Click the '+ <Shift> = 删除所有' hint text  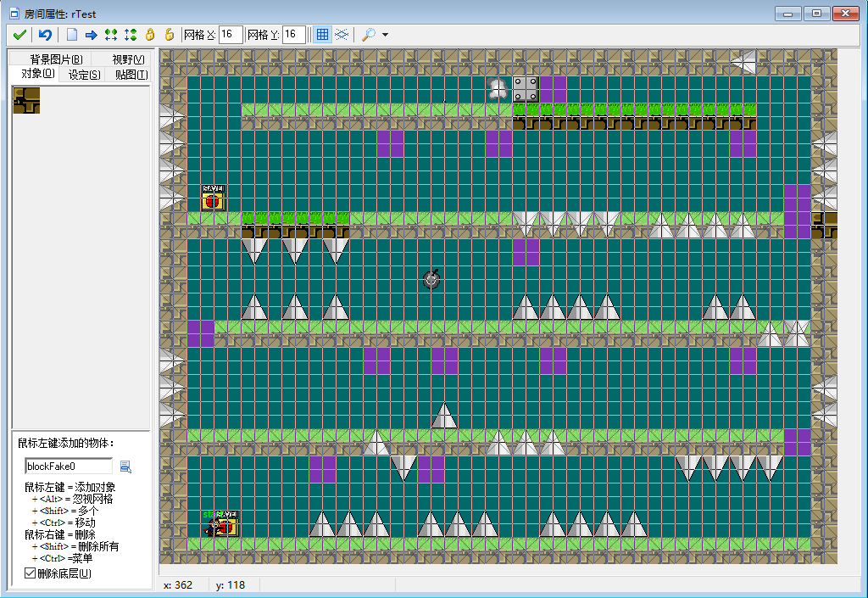coord(75,546)
